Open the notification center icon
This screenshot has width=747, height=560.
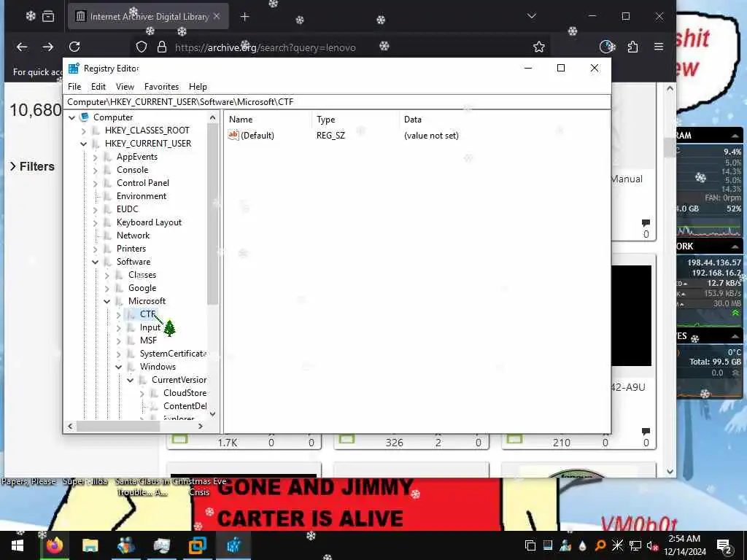[724, 545]
